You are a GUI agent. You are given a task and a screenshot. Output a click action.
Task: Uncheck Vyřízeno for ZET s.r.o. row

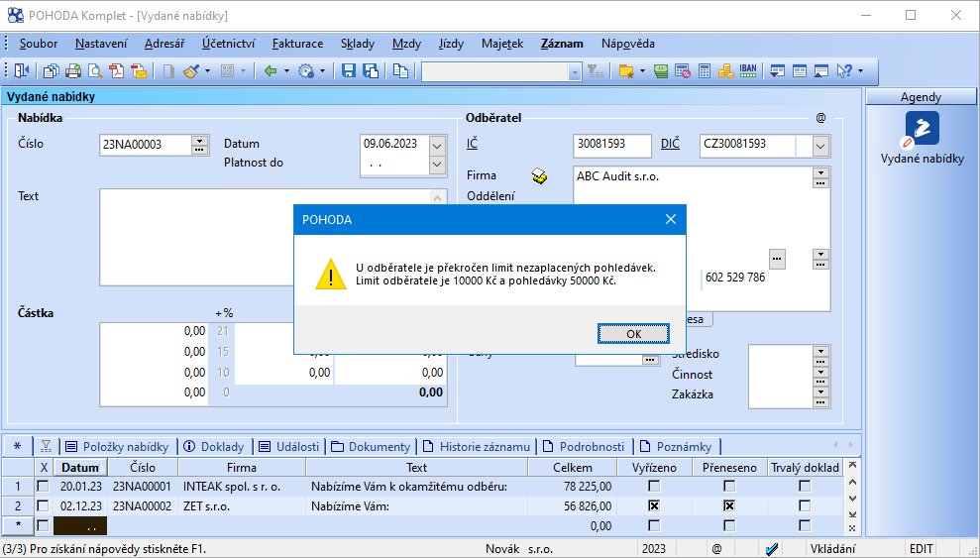tap(654, 506)
